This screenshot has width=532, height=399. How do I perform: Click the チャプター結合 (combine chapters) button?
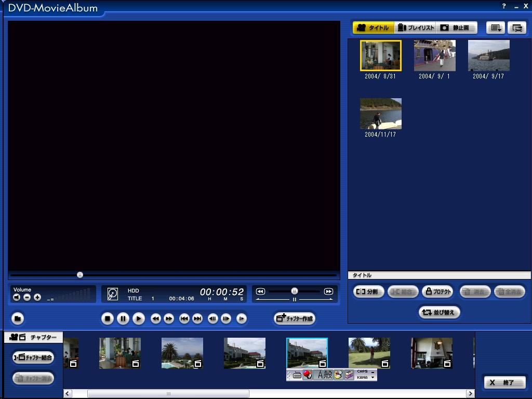point(33,357)
